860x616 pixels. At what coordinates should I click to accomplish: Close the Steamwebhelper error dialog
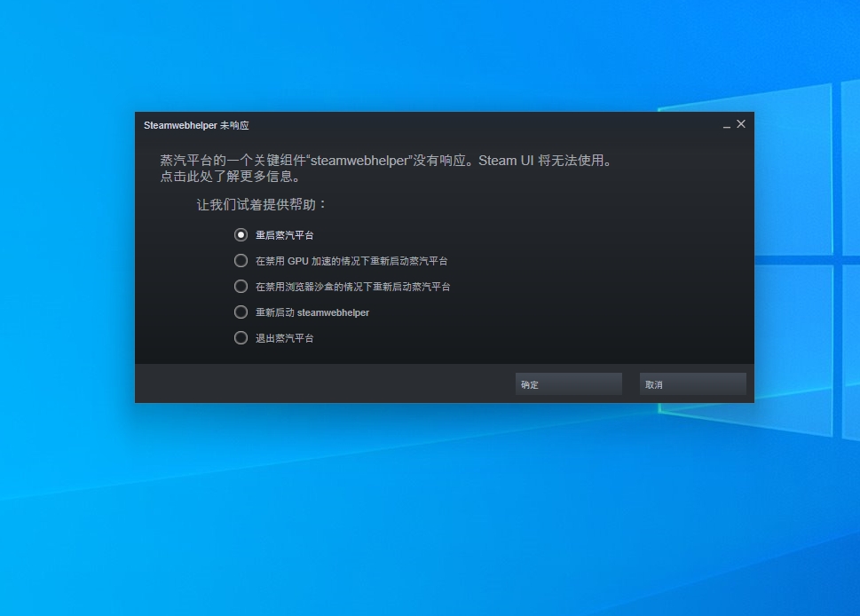pos(741,124)
